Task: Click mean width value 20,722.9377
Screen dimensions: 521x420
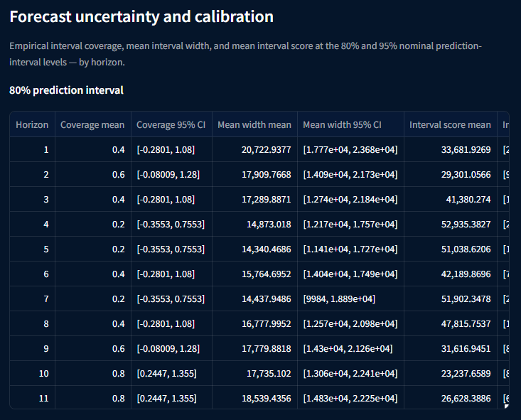Action: [254, 149]
